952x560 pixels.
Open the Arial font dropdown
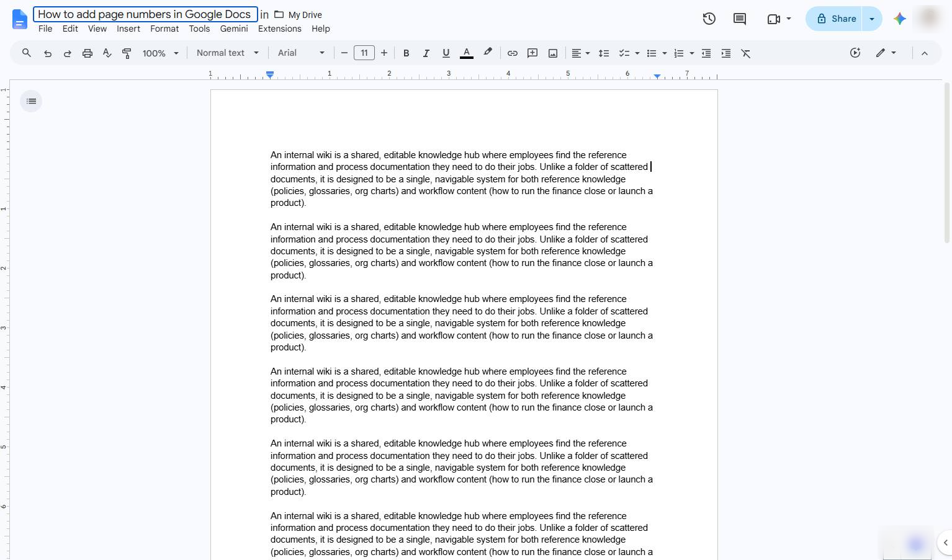[301, 53]
